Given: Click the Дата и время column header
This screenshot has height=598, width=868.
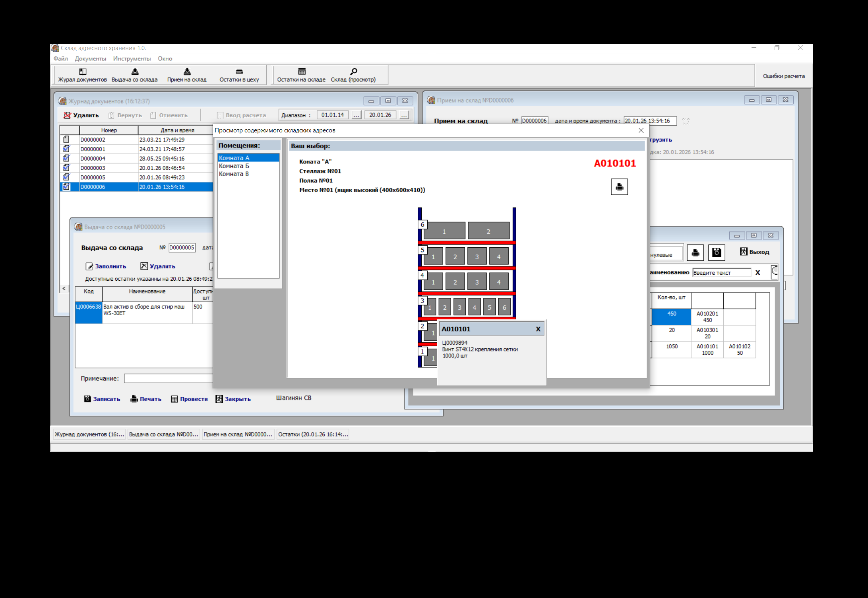Looking at the screenshot, I should 178,130.
